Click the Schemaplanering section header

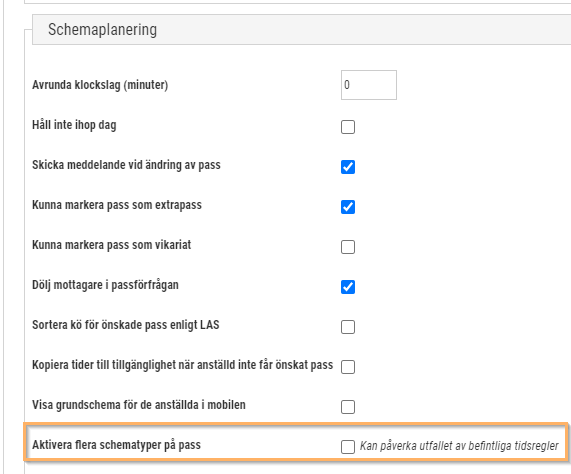[x=302, y=29]
